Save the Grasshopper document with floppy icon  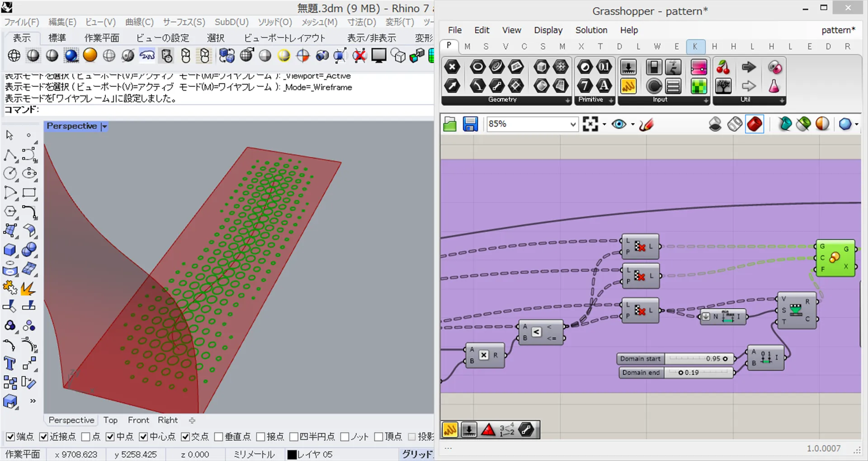pos(470,124)
